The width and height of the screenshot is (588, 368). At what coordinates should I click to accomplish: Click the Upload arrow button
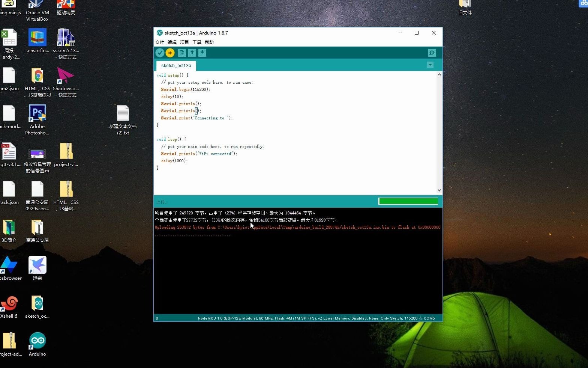(170, 53)
